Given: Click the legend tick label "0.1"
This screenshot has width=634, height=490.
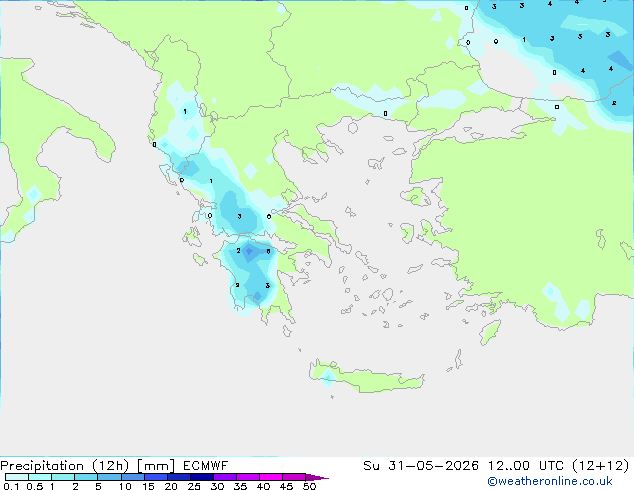Looking at the screenshot, I should (x=11, y=486).
